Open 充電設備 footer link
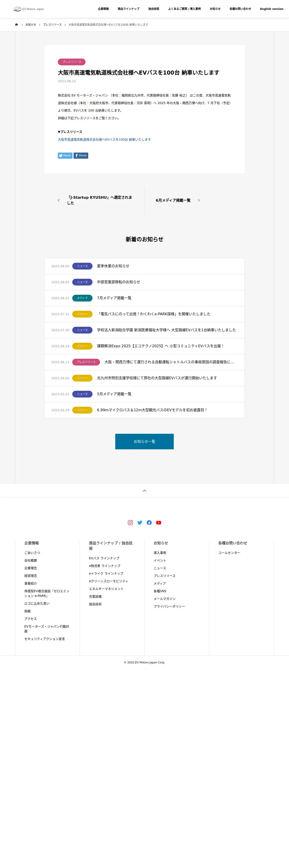This screenshot has height=868, width=289. [x=95, y=597]
